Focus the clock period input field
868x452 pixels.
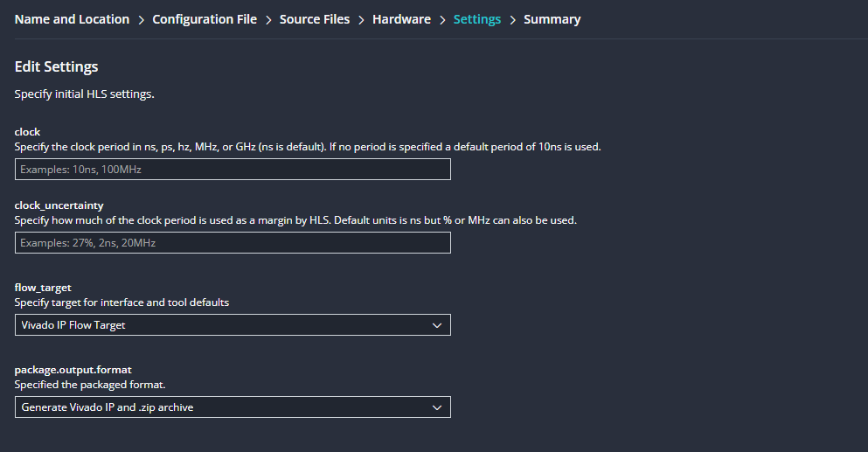[233, 170]
